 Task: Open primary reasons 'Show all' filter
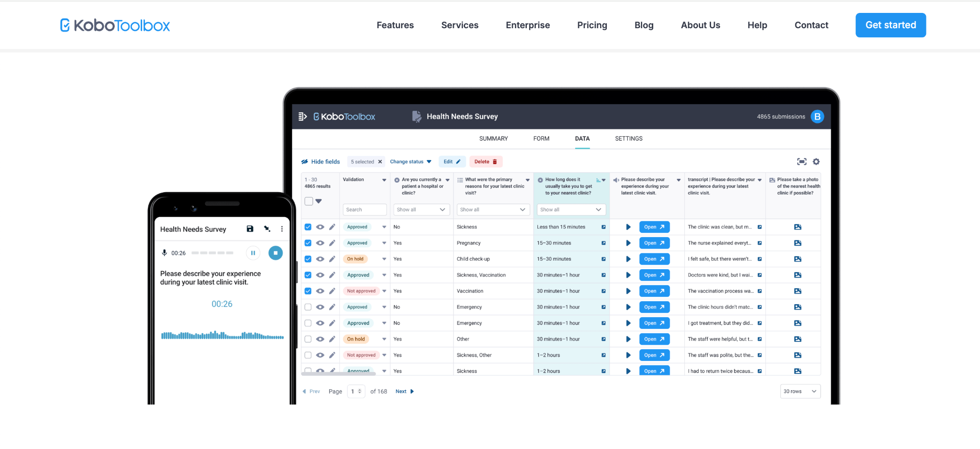click(493, 209)
